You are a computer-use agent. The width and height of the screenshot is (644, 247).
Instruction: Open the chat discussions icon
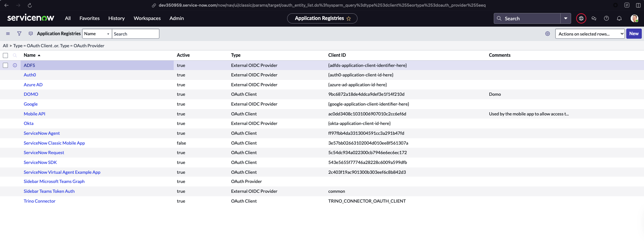(594, 18)
